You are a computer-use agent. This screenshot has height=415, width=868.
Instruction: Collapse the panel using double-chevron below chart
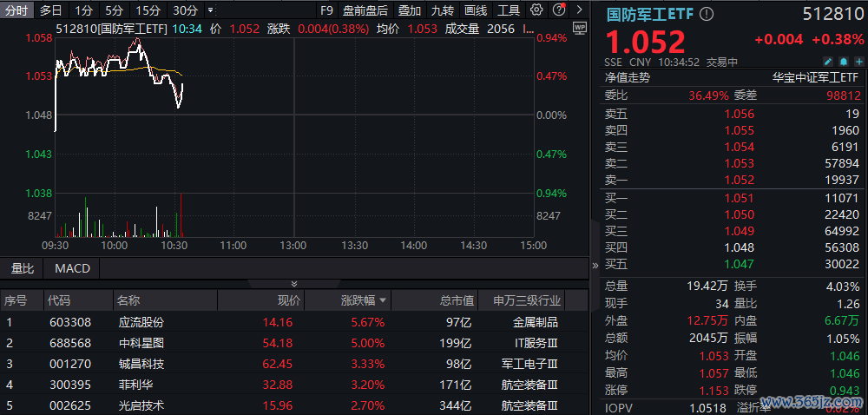point(294,284)
